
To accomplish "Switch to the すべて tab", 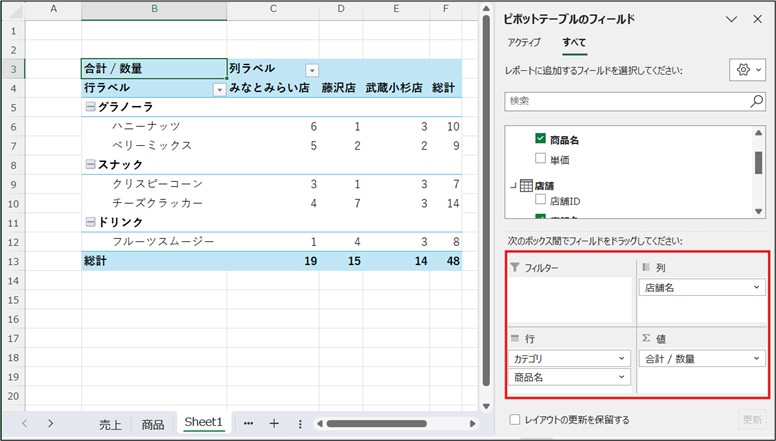I will pos(574,43).
